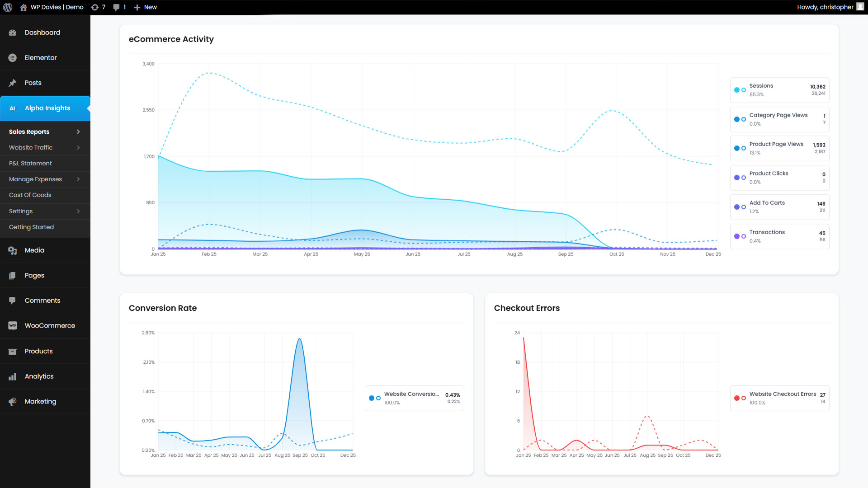Click the Howdy christopher profile avatar
Screen dimensions: 868x488
click(x=860, y=7)
